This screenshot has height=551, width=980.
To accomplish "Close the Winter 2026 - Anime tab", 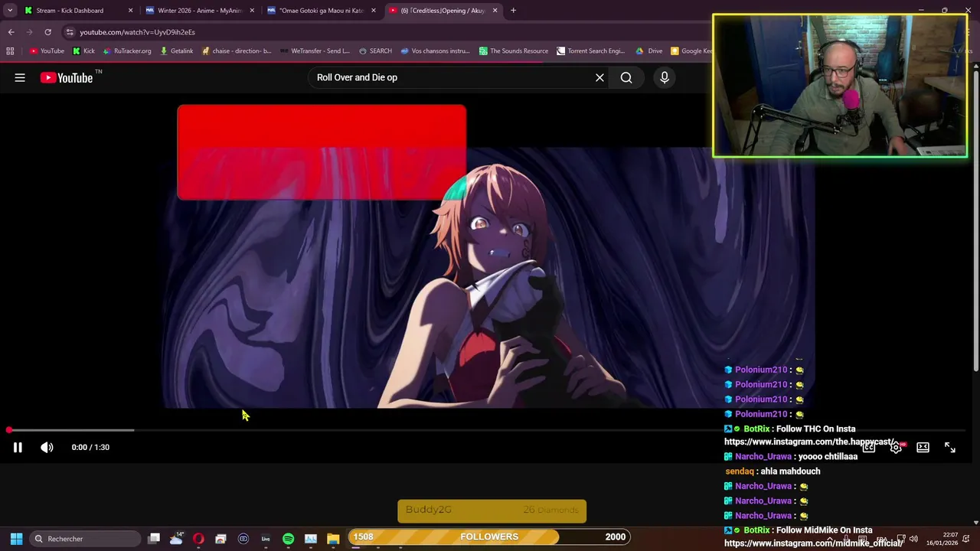I will point(252,11).
